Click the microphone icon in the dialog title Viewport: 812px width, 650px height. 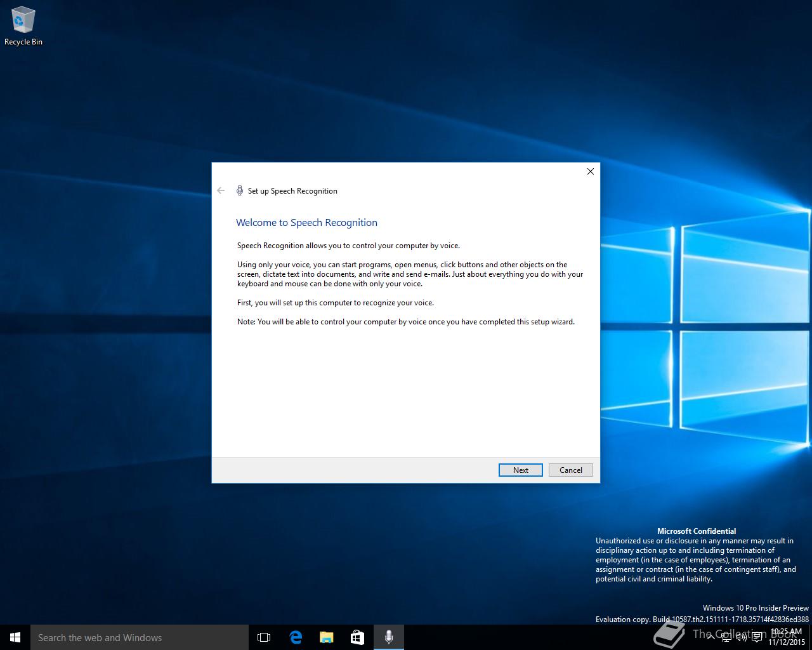coord(240,190)
